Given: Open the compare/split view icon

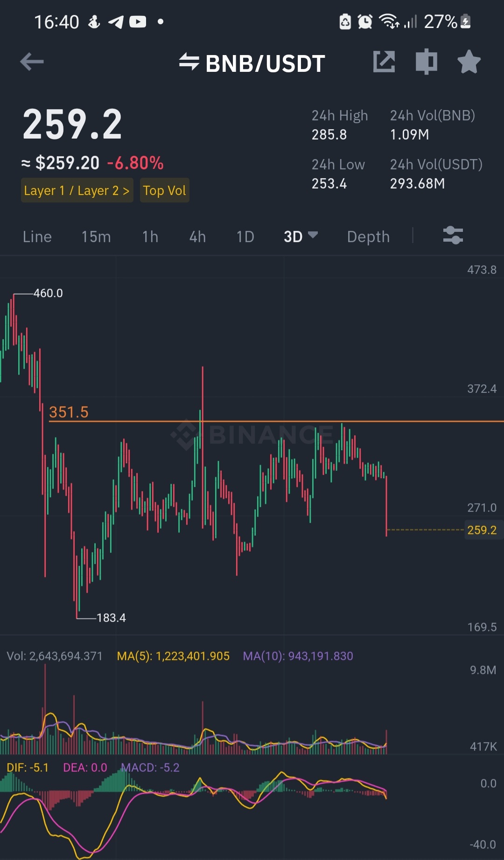Looking at the screenshot, I should pos(427,62).
